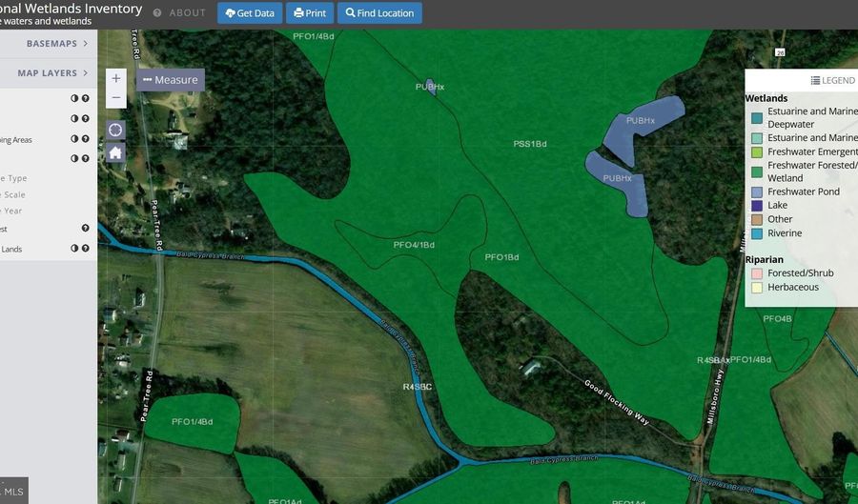Click the crosshair locate-me map icon
The image size is (858, 504).
coord(115,130)
